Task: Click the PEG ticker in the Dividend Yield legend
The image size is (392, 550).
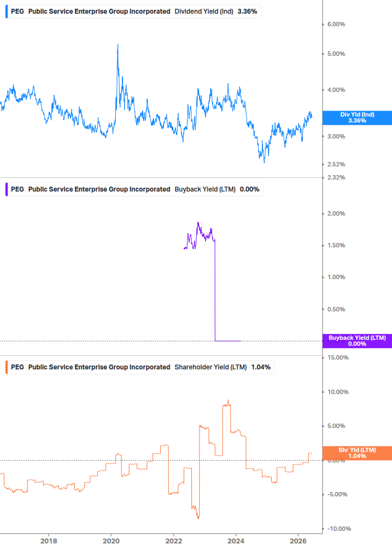Action: tap(17, 11)
